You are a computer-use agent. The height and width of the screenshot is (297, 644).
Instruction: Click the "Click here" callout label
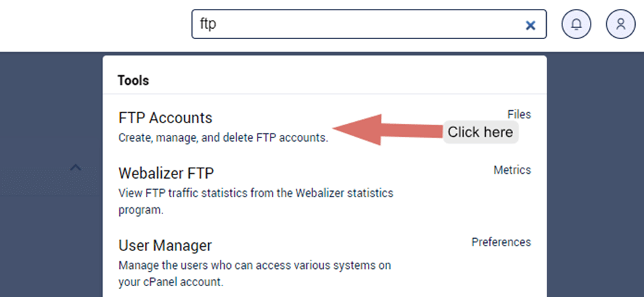[480, 132]
